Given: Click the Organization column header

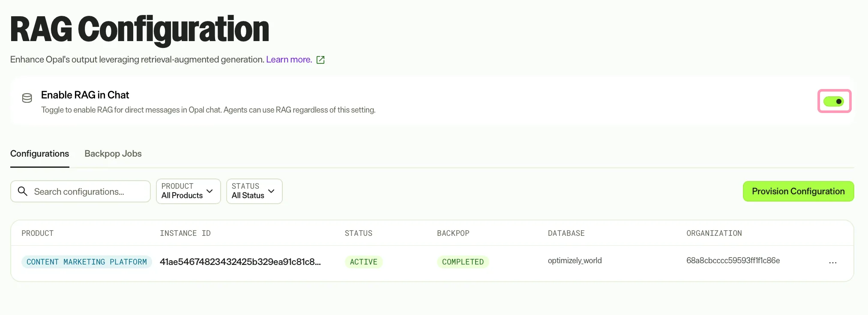Looking at the screenshot, I should (714, 233).
